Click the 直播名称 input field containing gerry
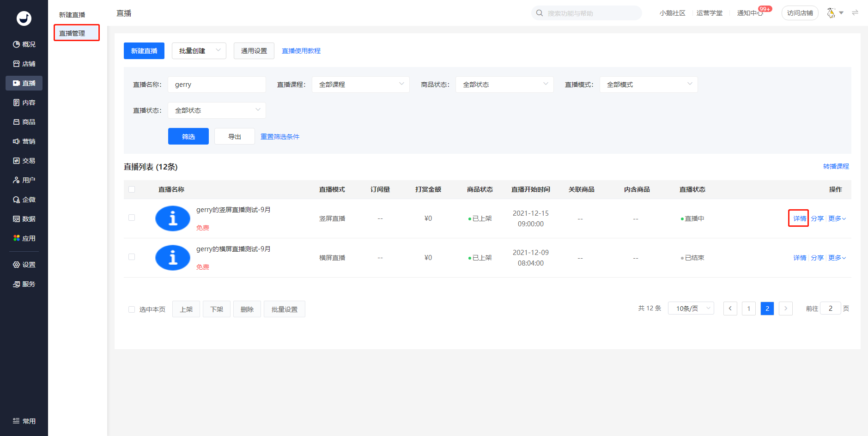868x436 pixels. click(217, 85)
